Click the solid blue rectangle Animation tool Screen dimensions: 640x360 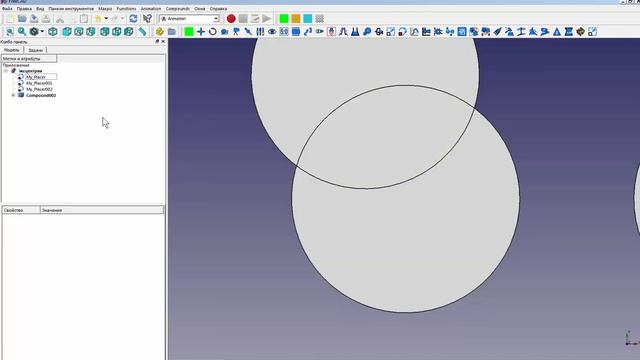(x=296, y=31)
